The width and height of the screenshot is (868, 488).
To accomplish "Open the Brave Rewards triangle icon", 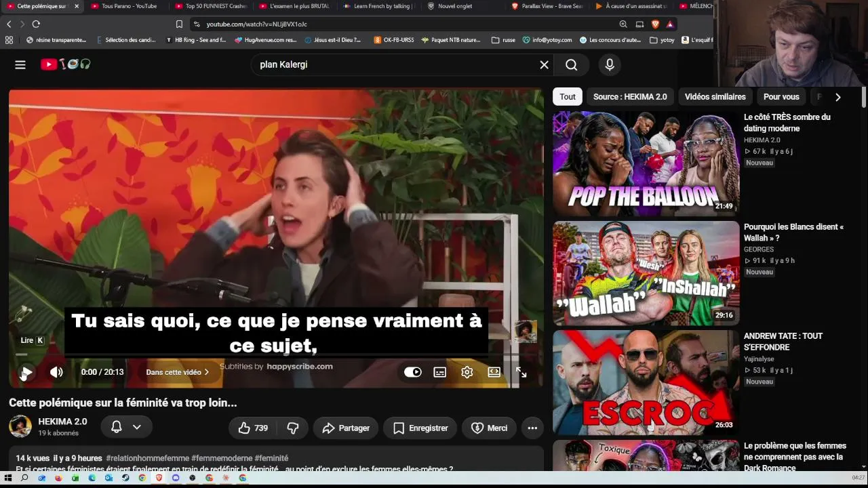I will coord(670,24).
